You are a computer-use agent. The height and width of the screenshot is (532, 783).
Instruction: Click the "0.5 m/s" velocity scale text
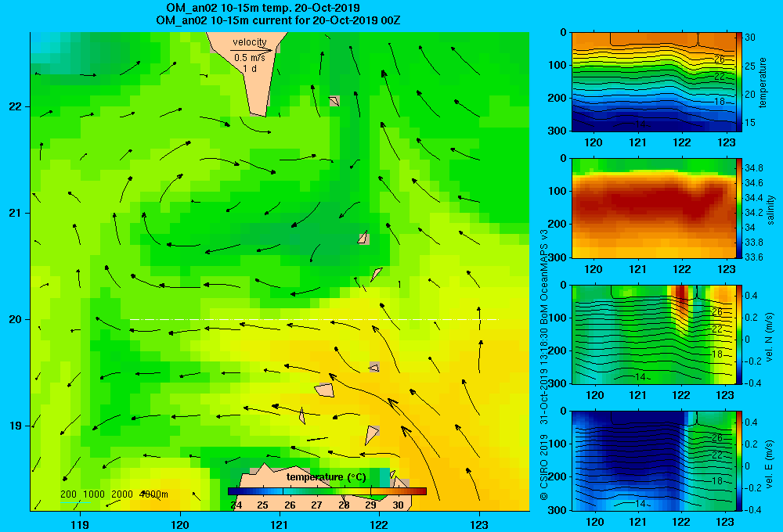pyautogui.click(x=250, y=58)
